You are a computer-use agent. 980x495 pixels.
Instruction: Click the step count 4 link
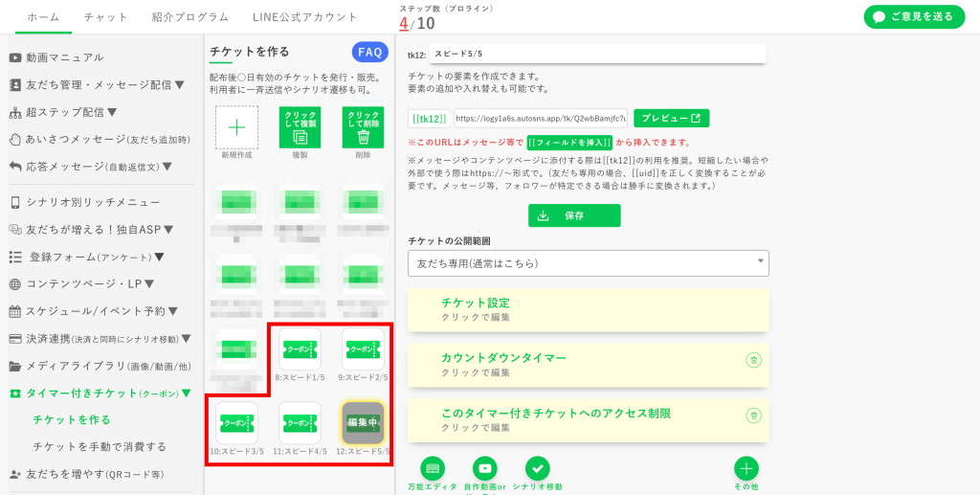click(404, 24)
